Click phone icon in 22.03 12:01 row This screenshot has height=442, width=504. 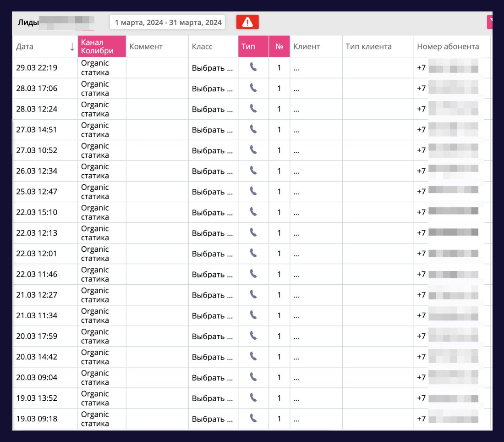pos(253,253)
